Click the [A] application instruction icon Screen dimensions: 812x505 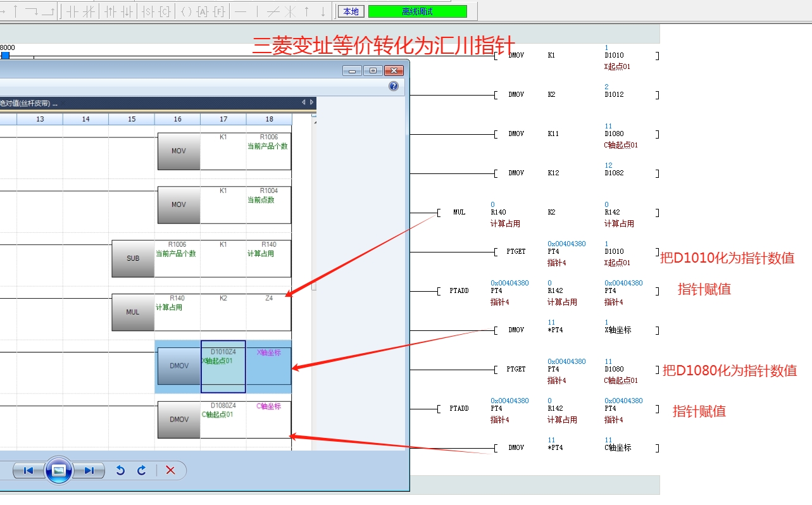coord(203,11)
